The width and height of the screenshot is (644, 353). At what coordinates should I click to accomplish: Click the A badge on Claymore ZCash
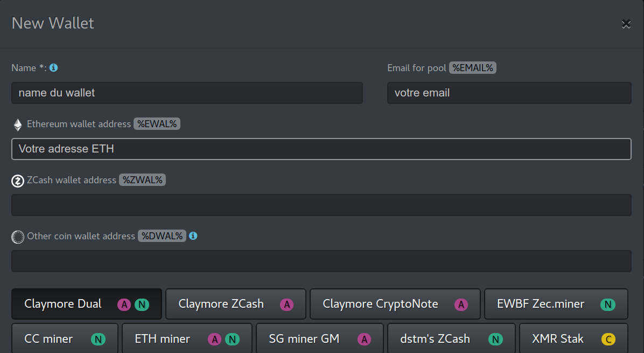[286, 304]
